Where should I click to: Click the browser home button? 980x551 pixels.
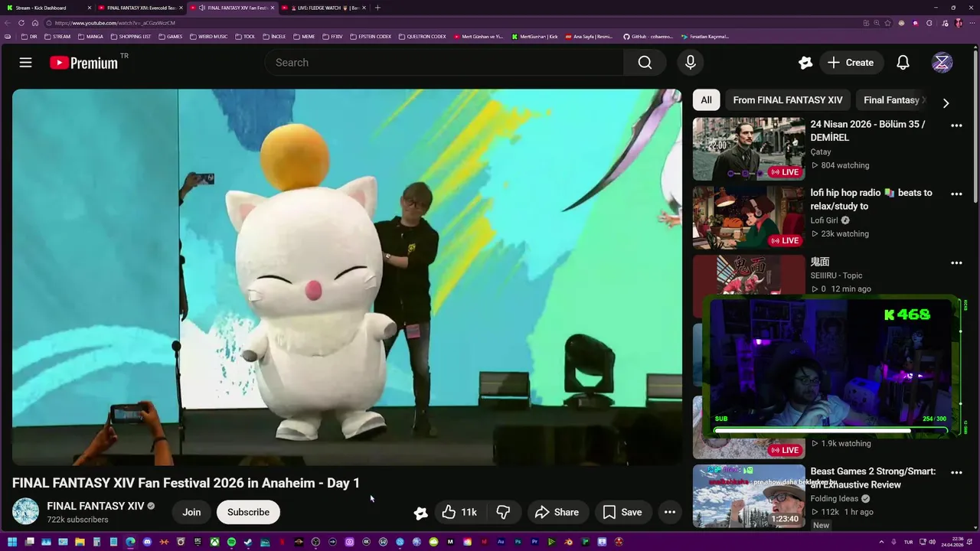tap(34, 23)
